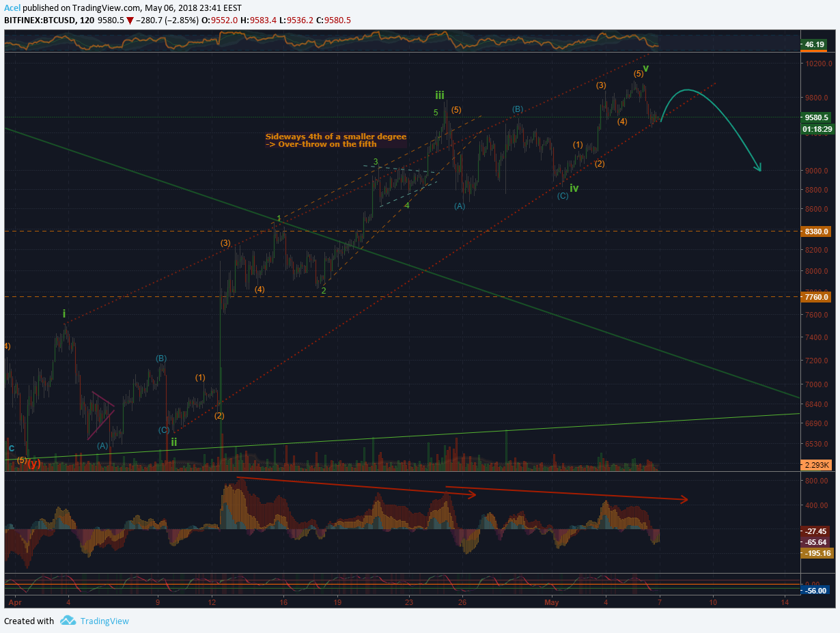
Task: Click the red down-triangle next to header price
Action: [130, 20]
